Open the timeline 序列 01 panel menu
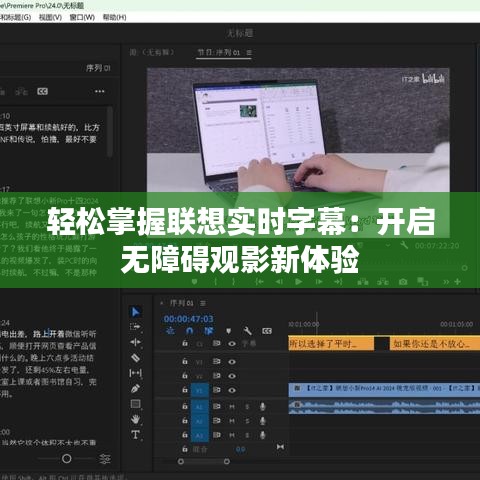The height and width of the screenshot is (480, 480). coord(203,303)
